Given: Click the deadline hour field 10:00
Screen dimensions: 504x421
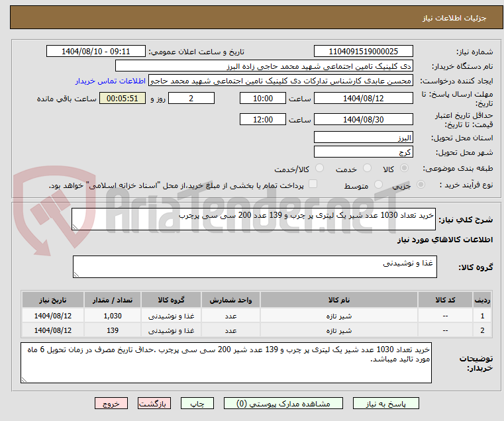Looking at the screenshot, I should (x=263, y=99).
